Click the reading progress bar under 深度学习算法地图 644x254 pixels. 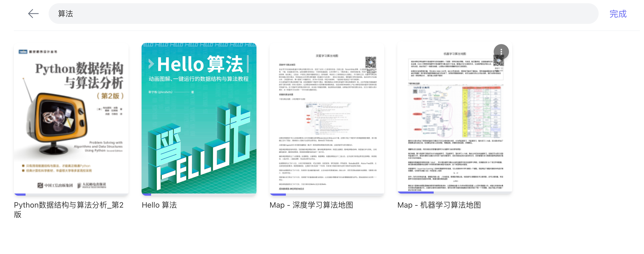point(327,195)
